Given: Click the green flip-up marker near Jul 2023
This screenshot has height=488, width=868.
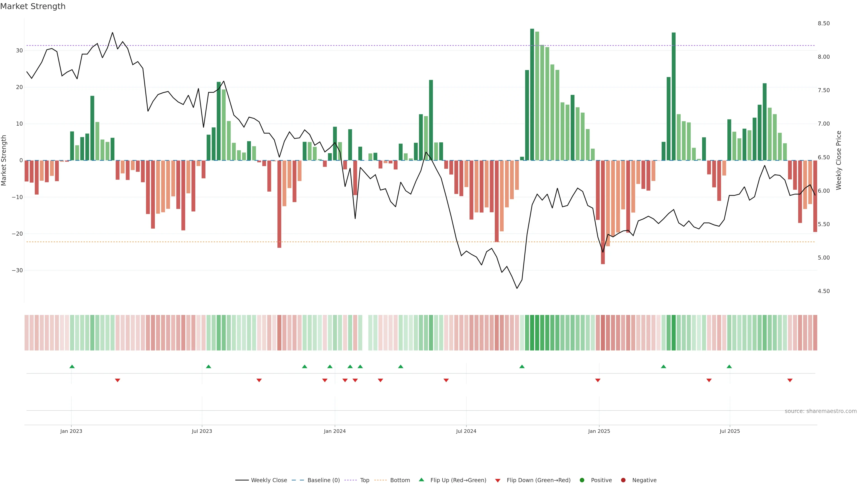Looking at the screenshot, I should [x=208, y=366].
